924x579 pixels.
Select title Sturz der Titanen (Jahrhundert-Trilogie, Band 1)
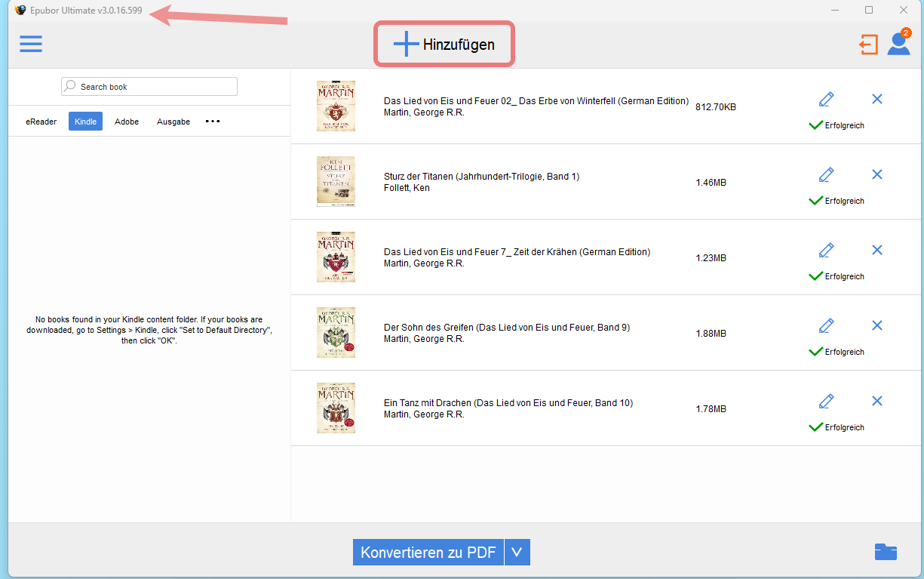point(481,177)
